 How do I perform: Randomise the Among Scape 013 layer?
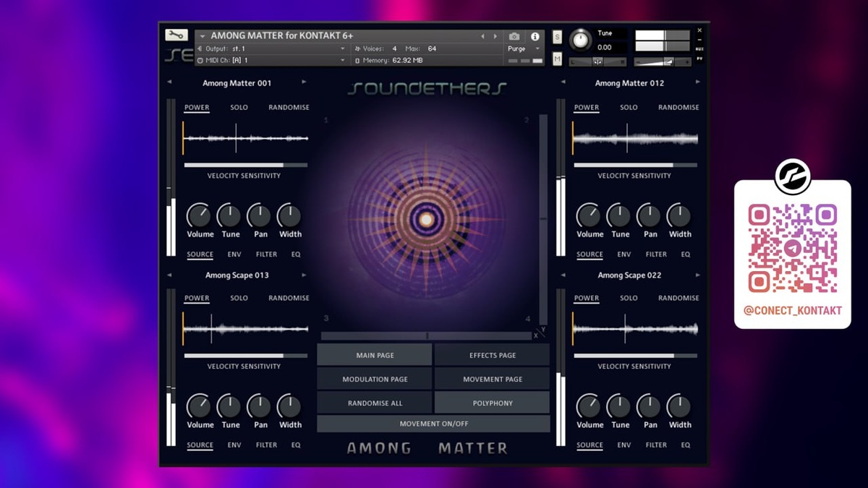click(x=289, y=298)
